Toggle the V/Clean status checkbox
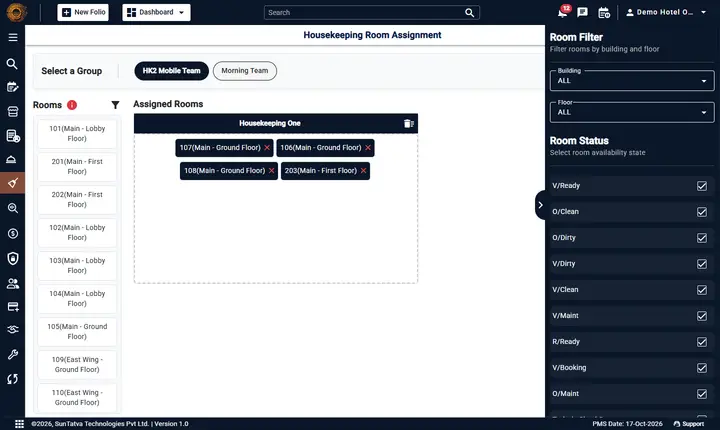Image resolution: width=720 pixels, height=430 pixels. click(x=702, y=290)
